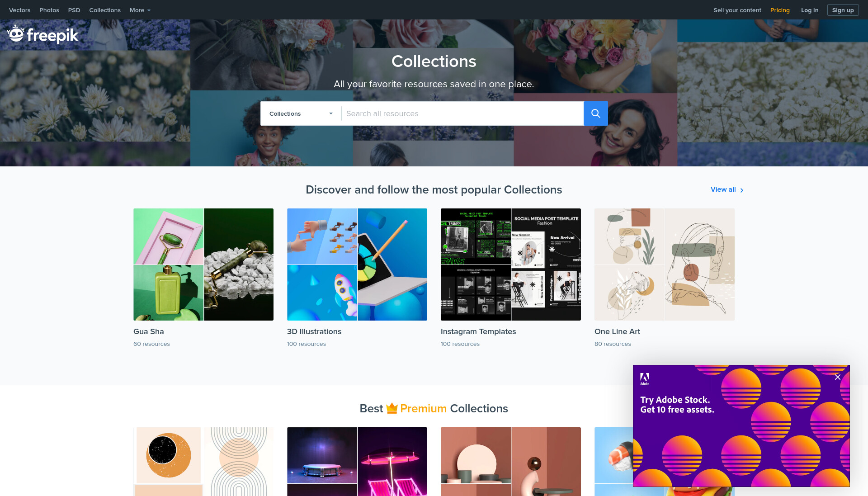
Task: Open the Vectors menu item
Action: (19, 10)
